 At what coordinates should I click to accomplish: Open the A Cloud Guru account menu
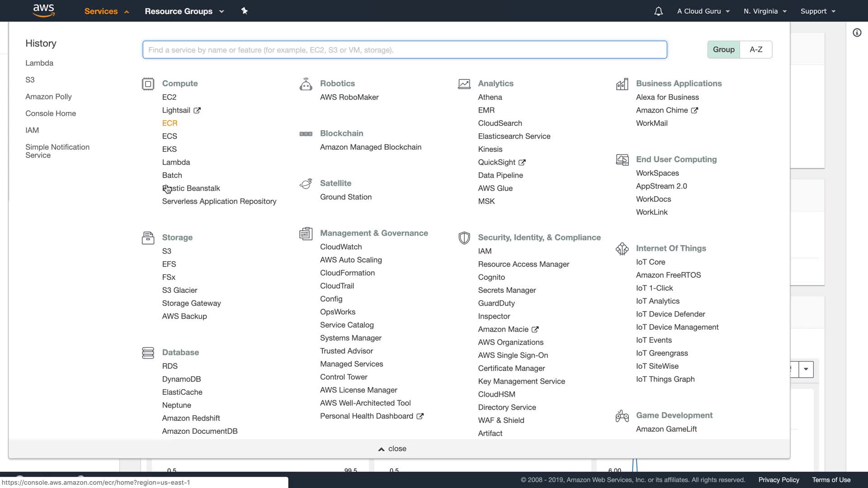click(x=703, y=11)
